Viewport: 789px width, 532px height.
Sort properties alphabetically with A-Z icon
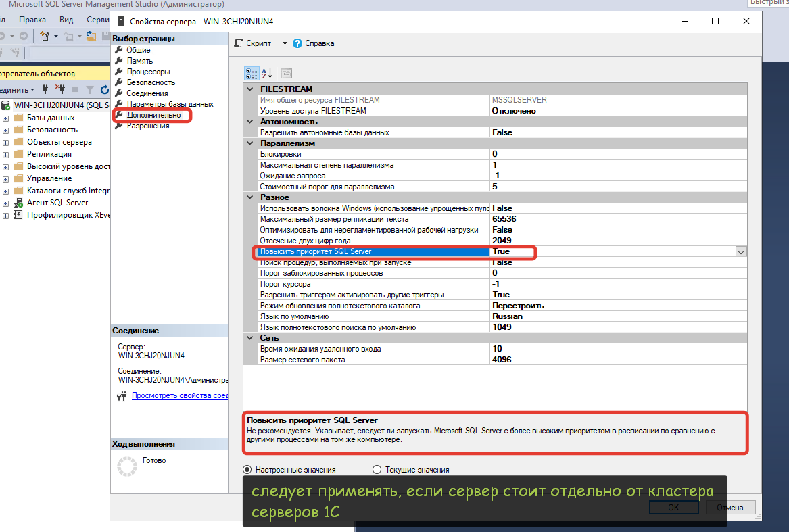267,74
